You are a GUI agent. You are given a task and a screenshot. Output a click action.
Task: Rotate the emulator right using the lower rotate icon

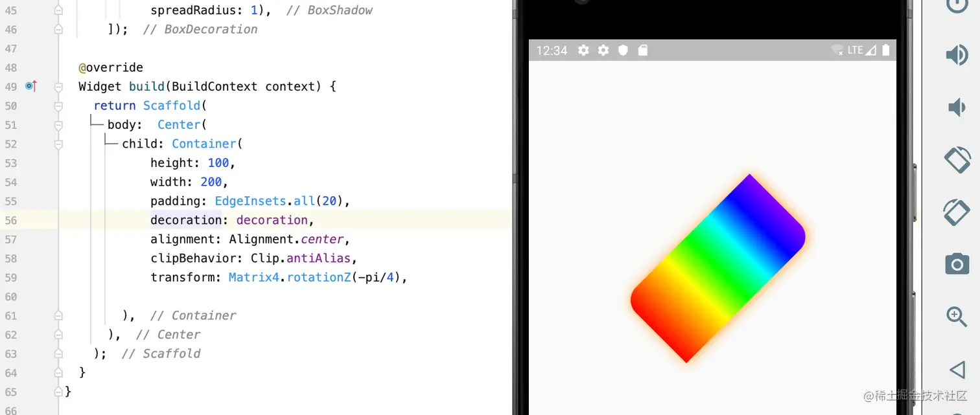click(957, 212)
